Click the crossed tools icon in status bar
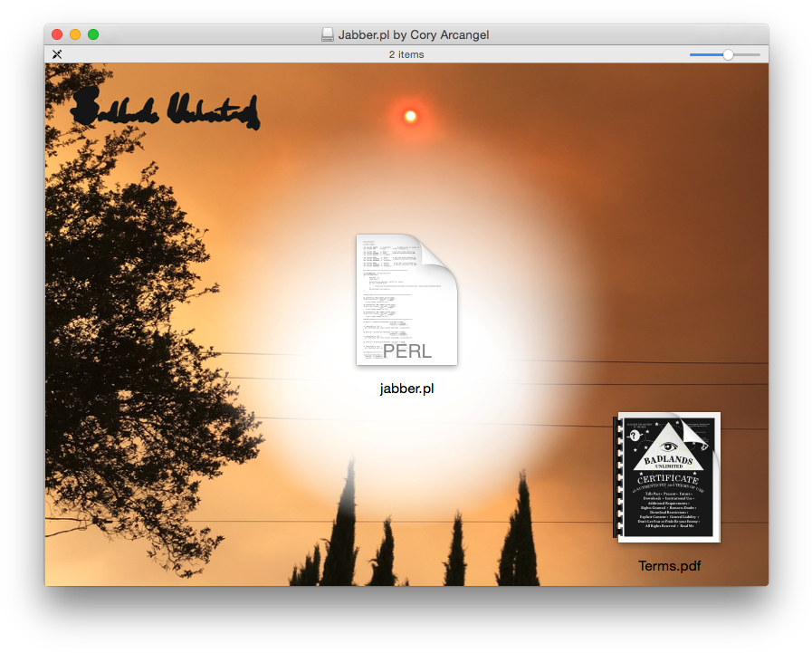The image size is (812, 653). (x=57, y=54)
